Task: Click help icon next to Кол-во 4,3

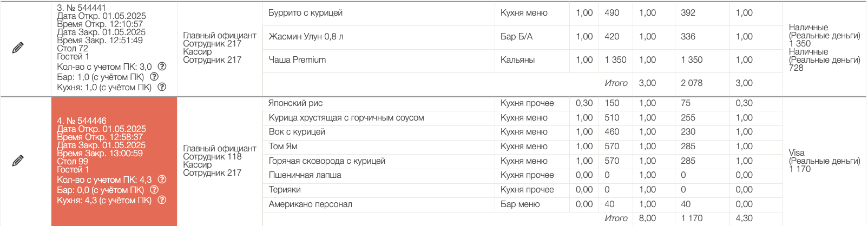Action: pyautogui.click(x=162, y=180)
